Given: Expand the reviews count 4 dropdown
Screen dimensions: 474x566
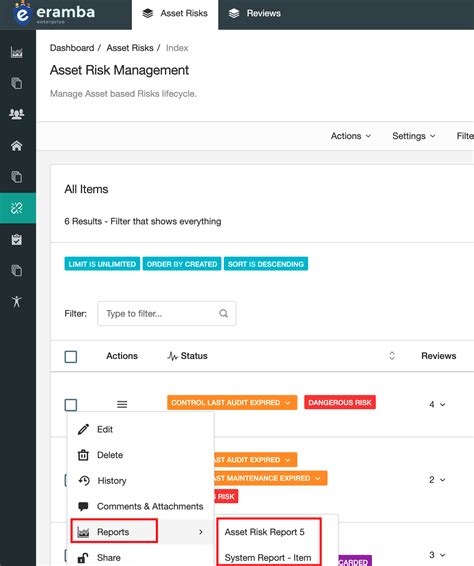Looking at the screenshot, I should [x=437, y=404].
